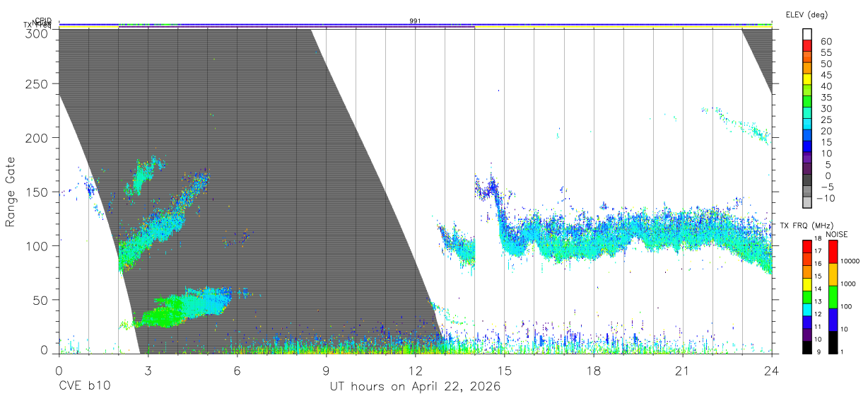Pick the blue TX FRQ swatch between 11 and 12
868x401 pixels.
point(807,322)
